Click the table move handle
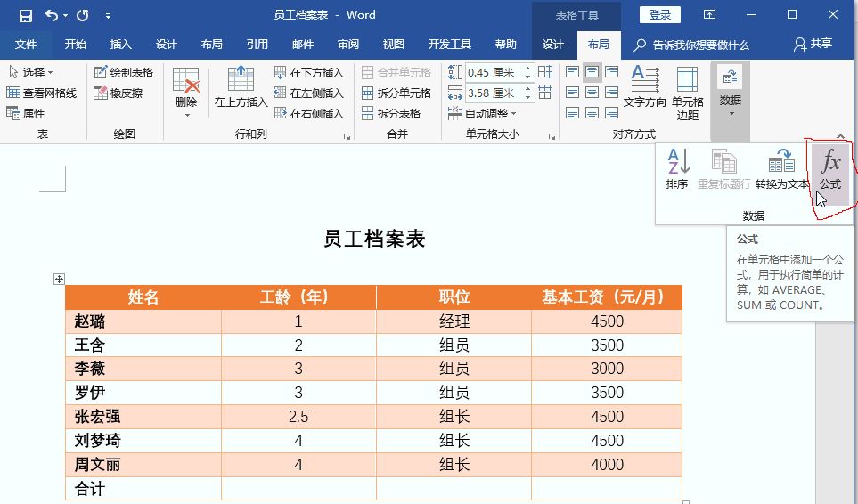Viewport: 858px width, 504px height. 59,280
